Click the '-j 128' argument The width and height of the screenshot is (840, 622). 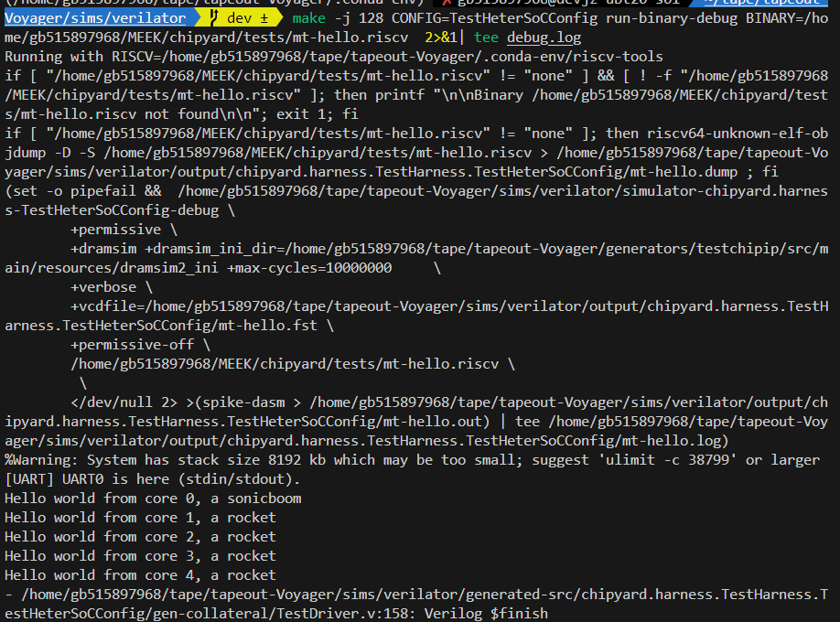pyautogui.click(x=359, y=18)
